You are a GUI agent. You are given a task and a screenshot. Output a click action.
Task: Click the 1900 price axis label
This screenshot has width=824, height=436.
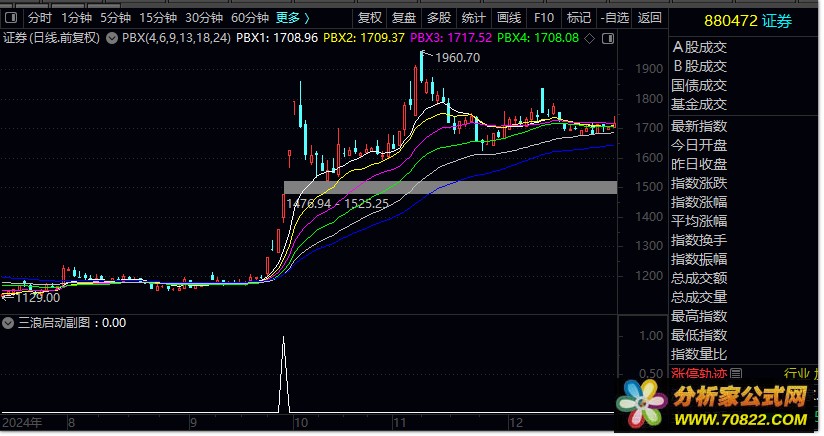coord(649,69)
